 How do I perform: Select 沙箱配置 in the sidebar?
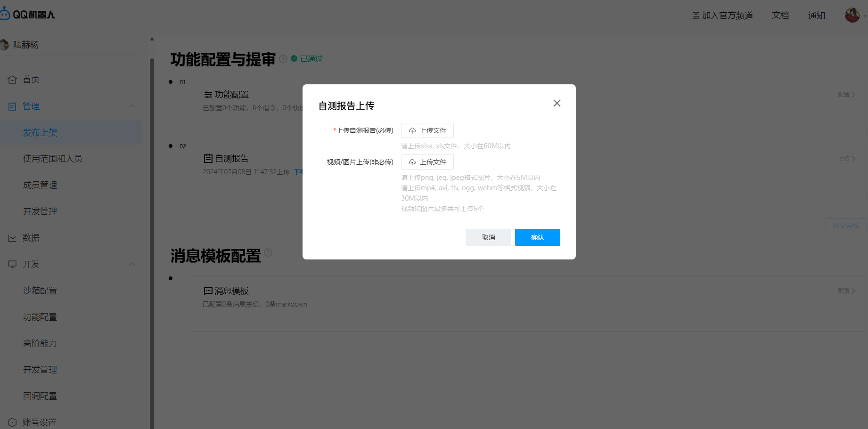[x=40, y=291]
